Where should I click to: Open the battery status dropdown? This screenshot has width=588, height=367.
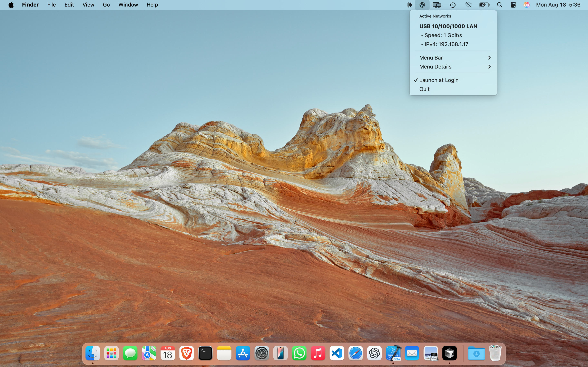pyautogui.click(x=484, y=5)
